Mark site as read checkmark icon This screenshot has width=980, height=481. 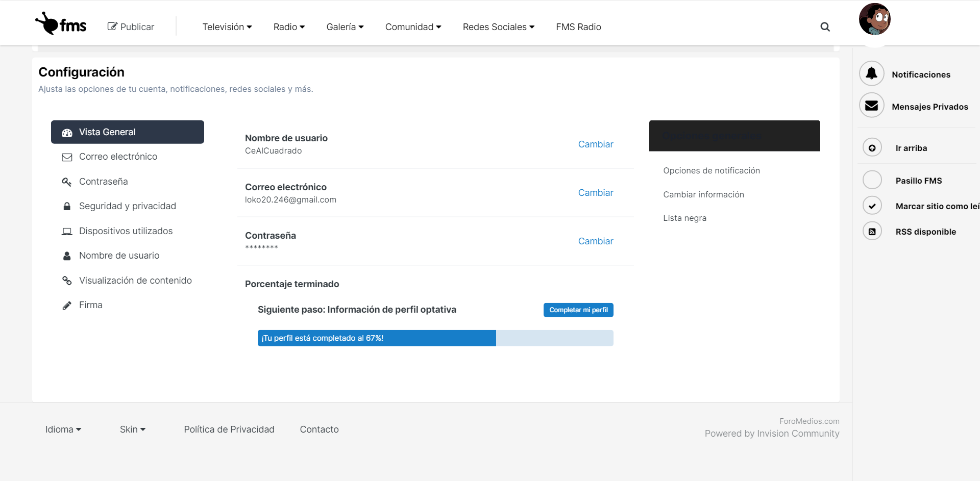872,206
